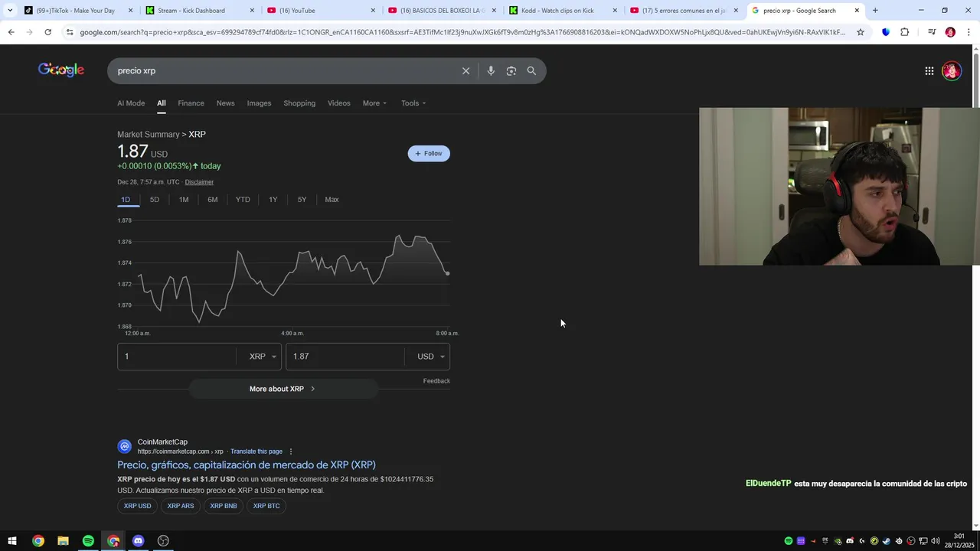
Task: Click the XRP ARS chip
Action: click(x=181, y=506)
